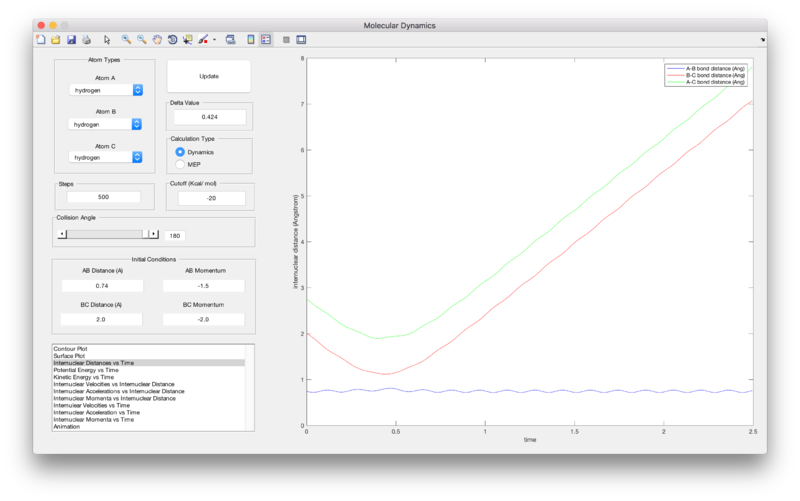800x501 pixels.
Task: Print the figure with the printer icon
Action: (86, 39)
